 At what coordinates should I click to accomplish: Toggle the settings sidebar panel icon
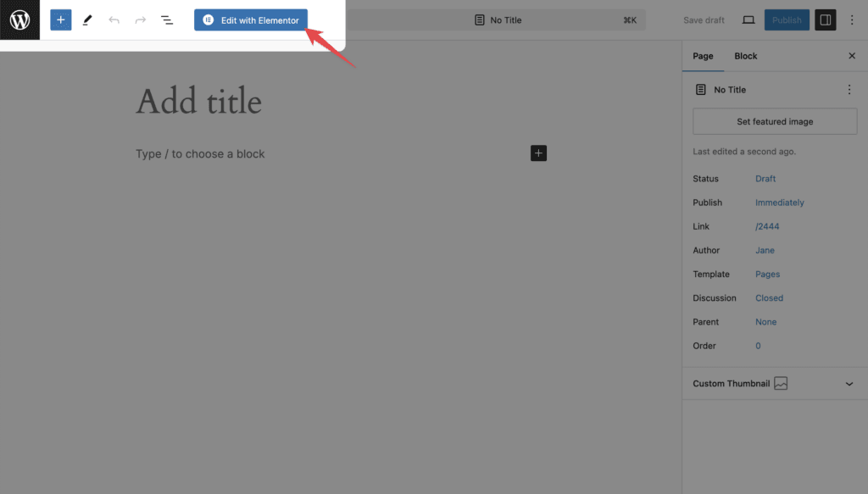click(826, 20)
